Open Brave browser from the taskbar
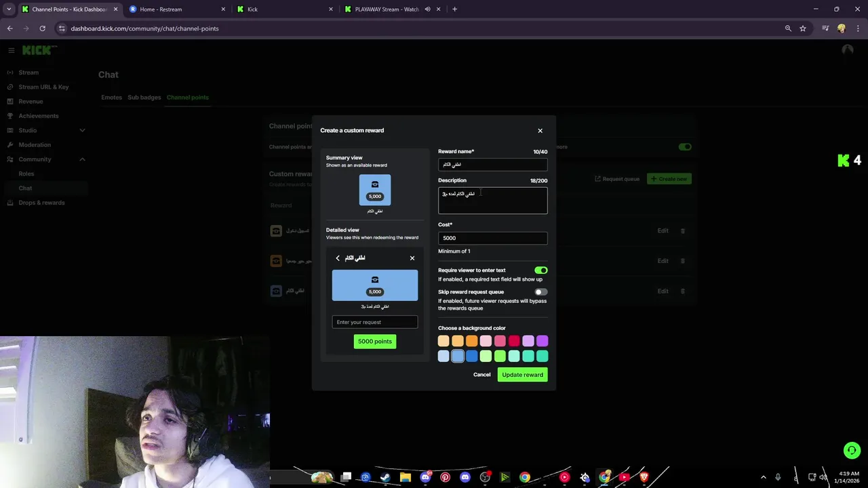This screenshot has height=488, width=868. [644, 477]
